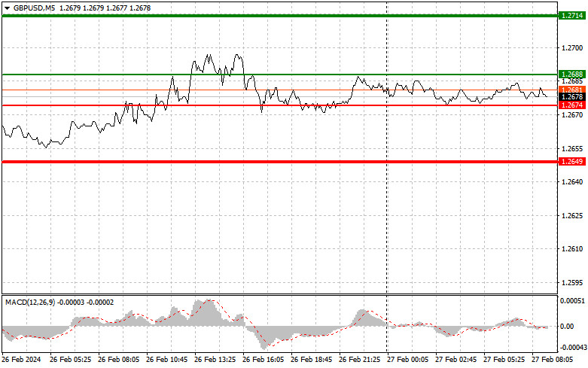
Task: Select the MACD -0.00043 scale value
Action: tap(572, 348)
